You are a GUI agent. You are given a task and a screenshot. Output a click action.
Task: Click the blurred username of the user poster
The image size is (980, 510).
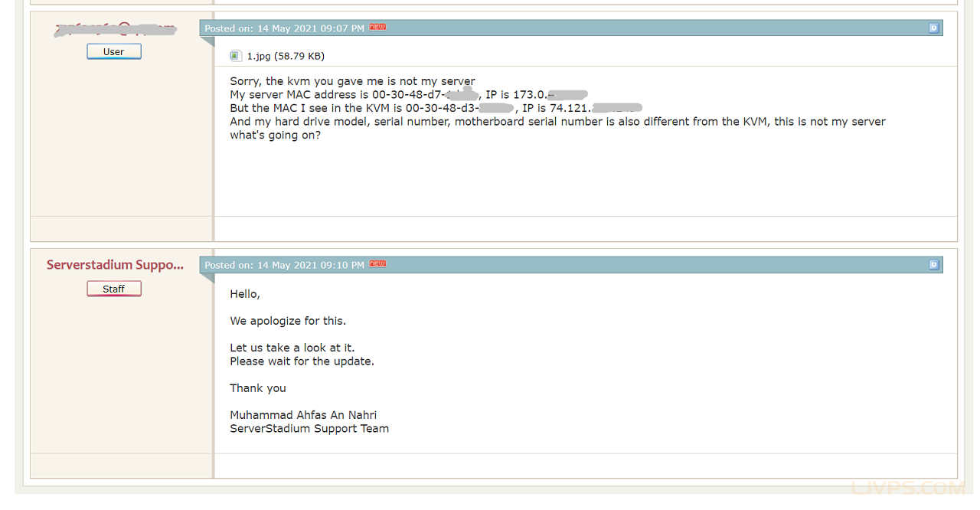pyautogui.click(x=115, y=30)
